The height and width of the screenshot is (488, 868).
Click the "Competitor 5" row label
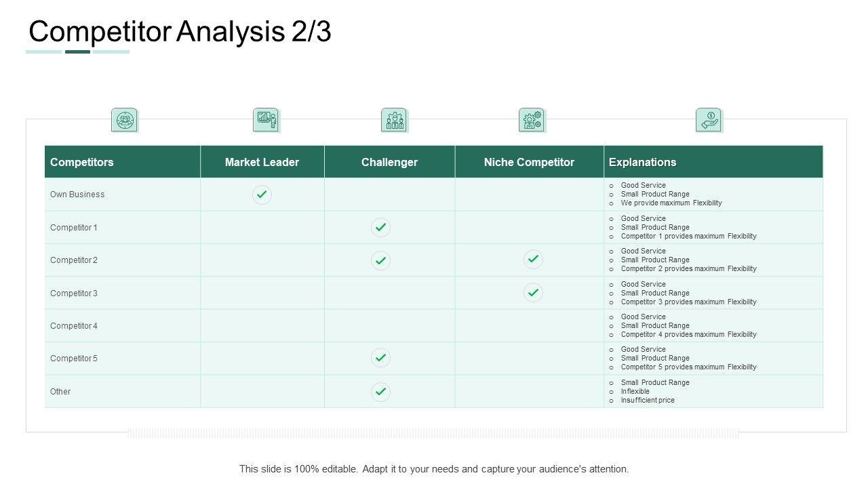click(x=74, y=359)
